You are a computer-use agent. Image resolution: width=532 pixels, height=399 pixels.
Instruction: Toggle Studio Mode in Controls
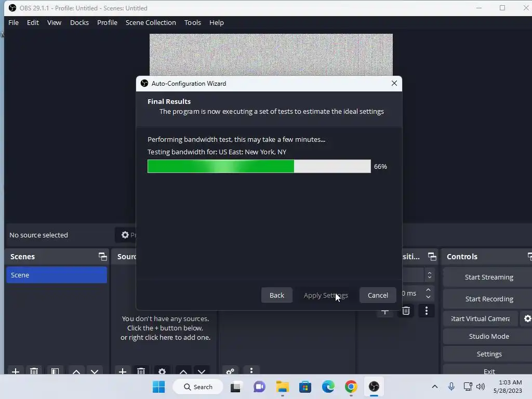[488, 336]
